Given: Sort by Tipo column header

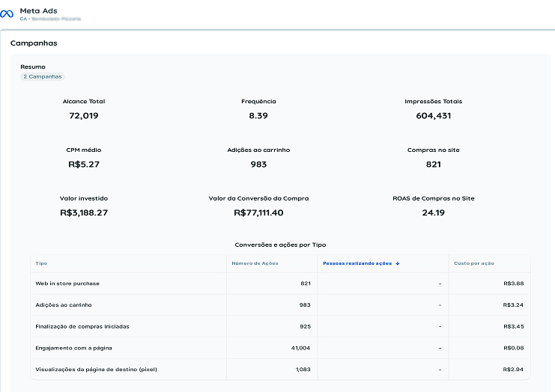Looking at the screenshot, I should [41, 263].
